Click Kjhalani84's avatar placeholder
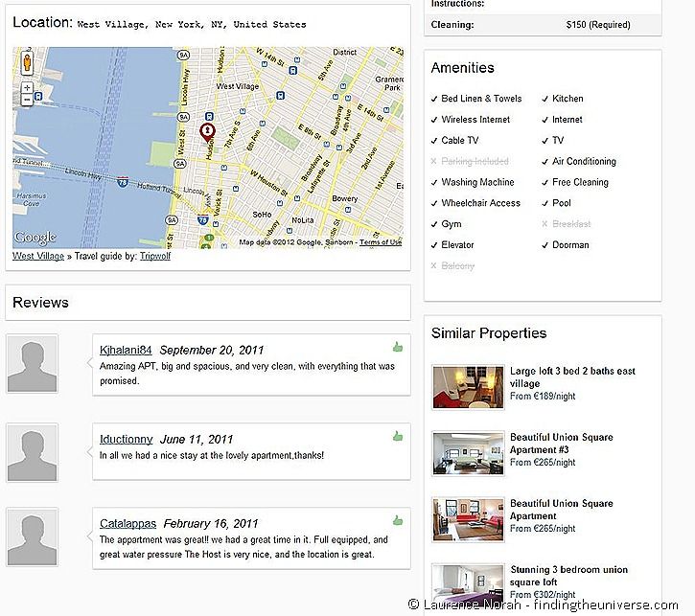Screen dimensions: 695x616 (x=32, y=364)
